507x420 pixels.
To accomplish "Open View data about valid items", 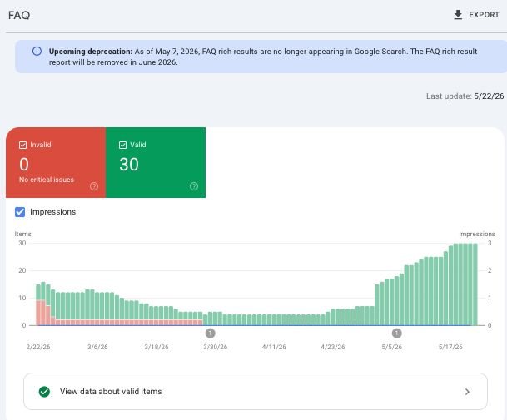I will pos(256,392).
